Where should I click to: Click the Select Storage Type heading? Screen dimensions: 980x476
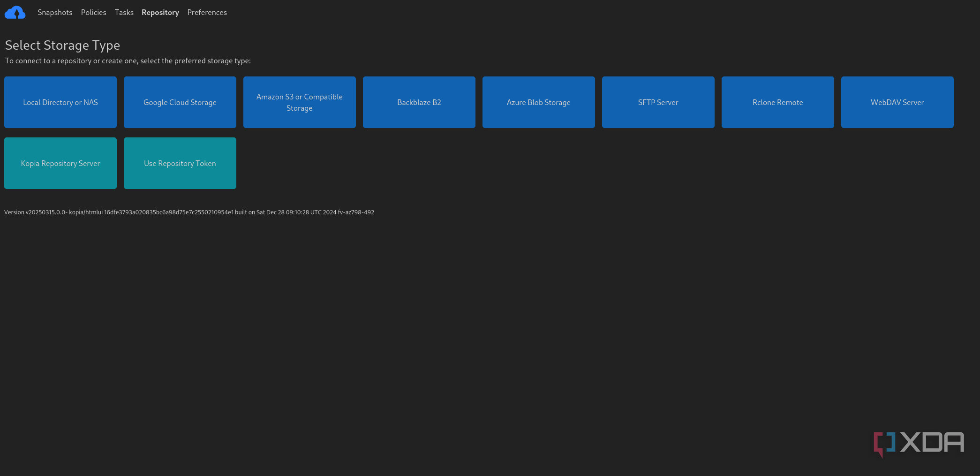[62, 45]
